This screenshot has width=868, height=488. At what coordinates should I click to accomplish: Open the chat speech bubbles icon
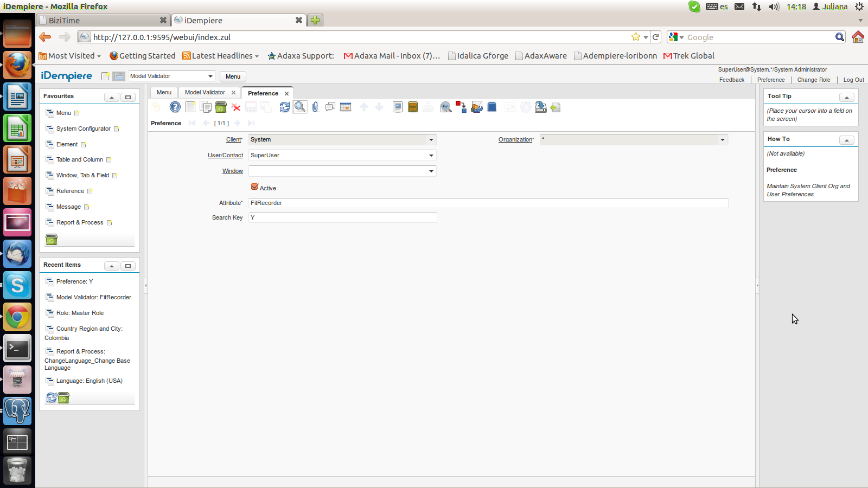pos(330,107)
